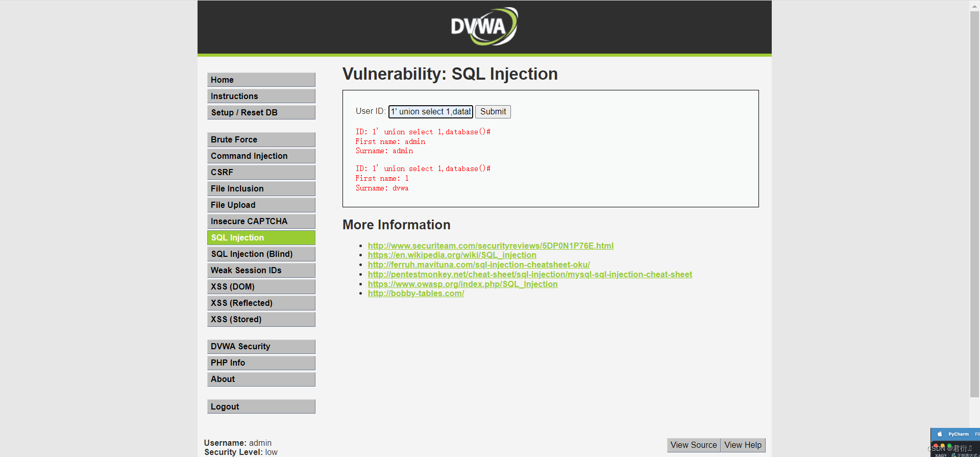The width and height of the screenshot is (980, 457).
Task: Click the PyCharm label in corner overlay
Action: (x=959, y=434)
